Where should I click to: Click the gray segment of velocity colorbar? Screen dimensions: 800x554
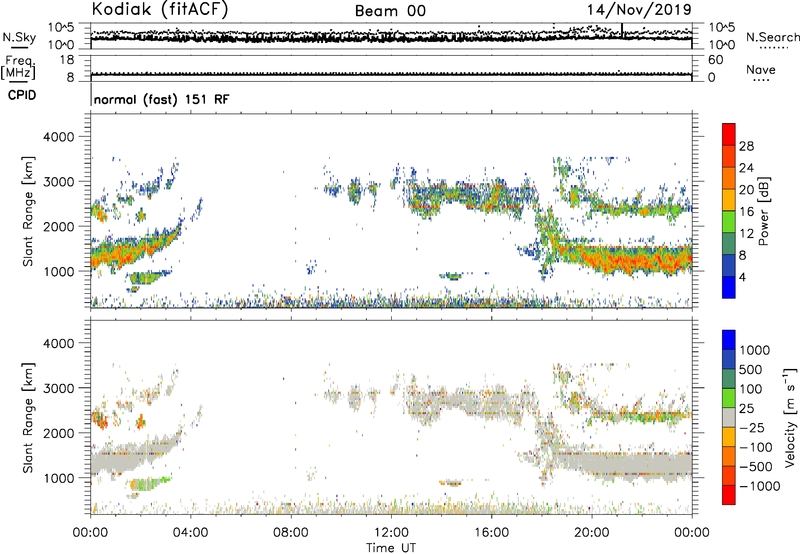coord(729,417)
